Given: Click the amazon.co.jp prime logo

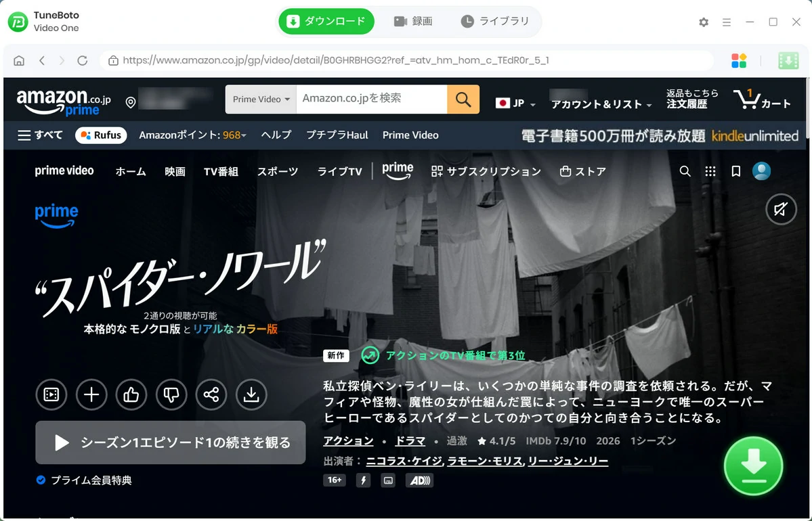Looking at the screenshot, I should (63, 102).
